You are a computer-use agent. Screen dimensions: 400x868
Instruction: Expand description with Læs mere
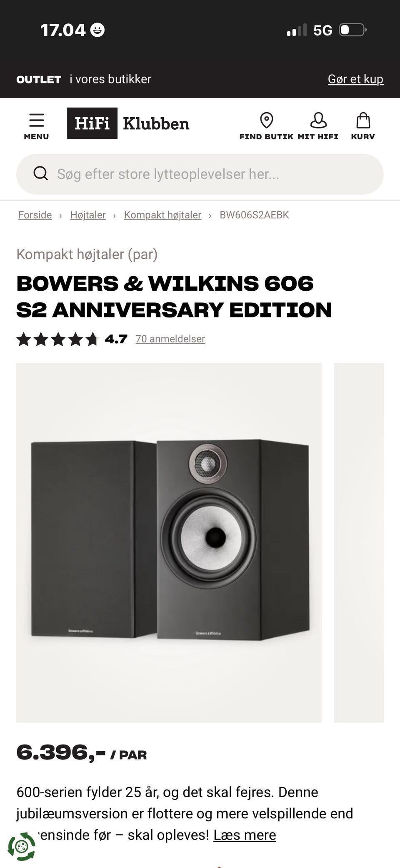[x=245, y=835]
